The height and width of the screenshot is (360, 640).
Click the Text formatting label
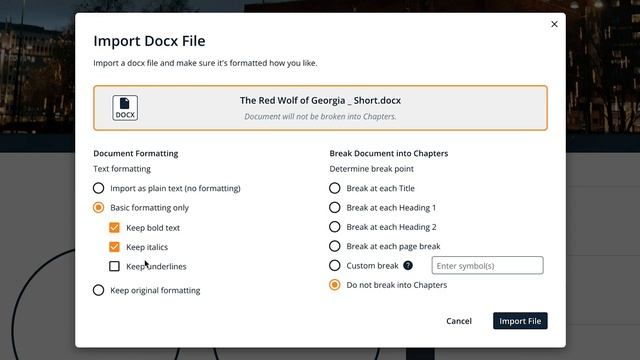pyautogui.click(x=122, y=169)
